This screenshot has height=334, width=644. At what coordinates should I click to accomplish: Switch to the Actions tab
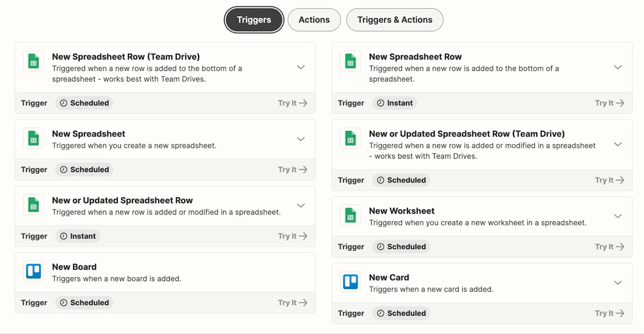[314, 20]
